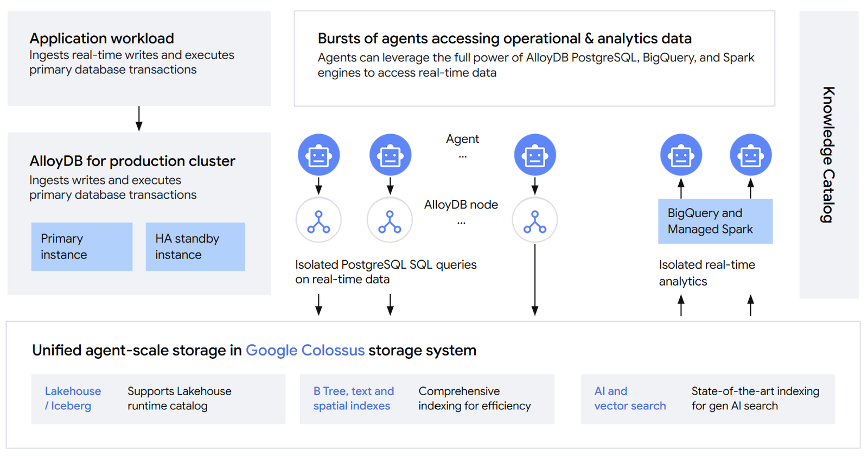Click the agent robot above BigQuery box's left side
Viewport: 868px width, 456px height.
click(681, 155)
